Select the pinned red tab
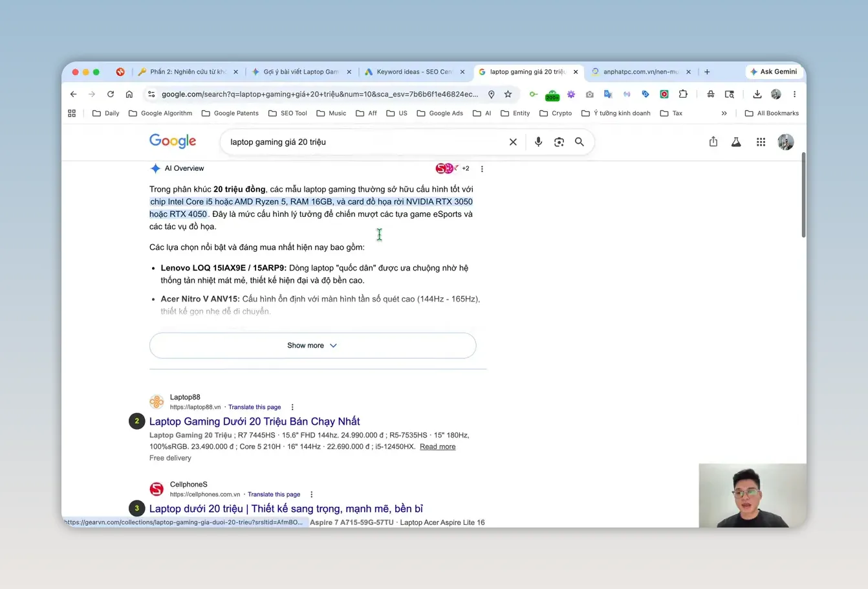The width and height of the screenshot is (868, 589). click(x=120, y=72)
